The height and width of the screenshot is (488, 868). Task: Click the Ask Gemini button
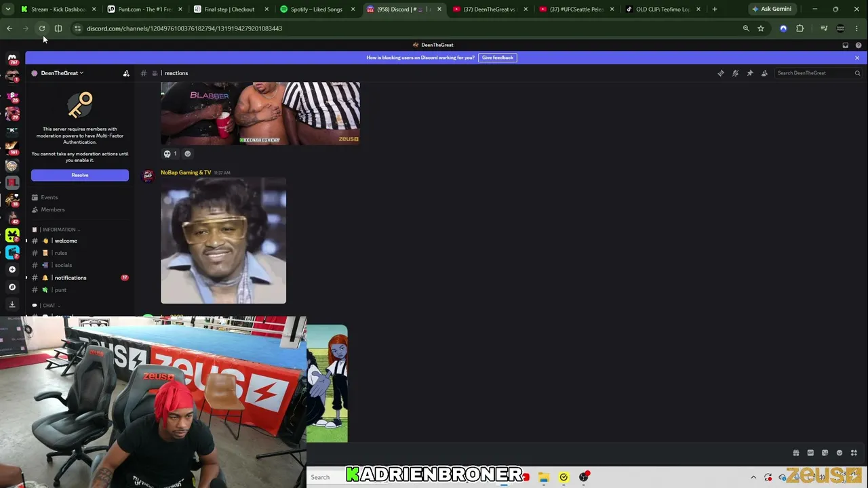point(772,9)
